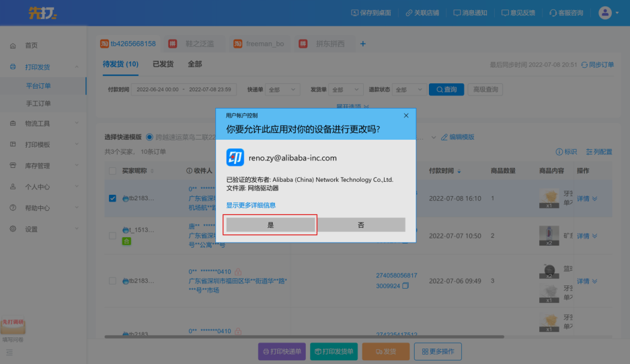Uncheck the checked first order row checkbox

(112, 198)
